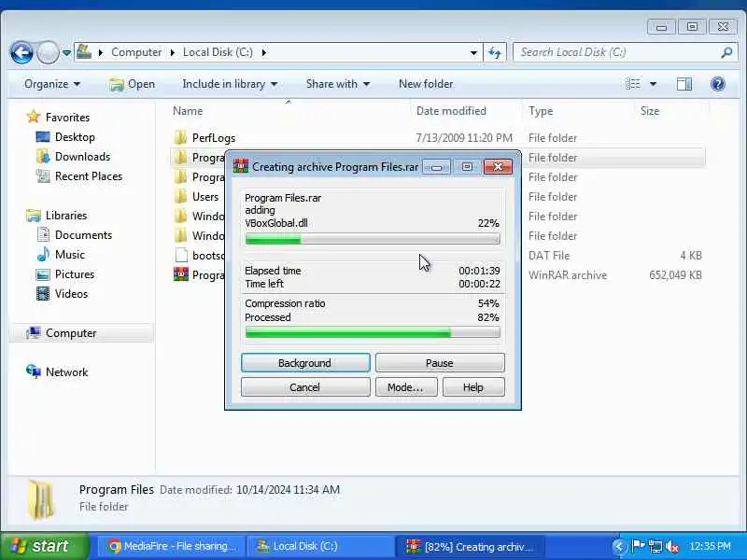Viewport: 747px width, 560px height.
Task: Open the Share with menu
Action: click(338, 84)
